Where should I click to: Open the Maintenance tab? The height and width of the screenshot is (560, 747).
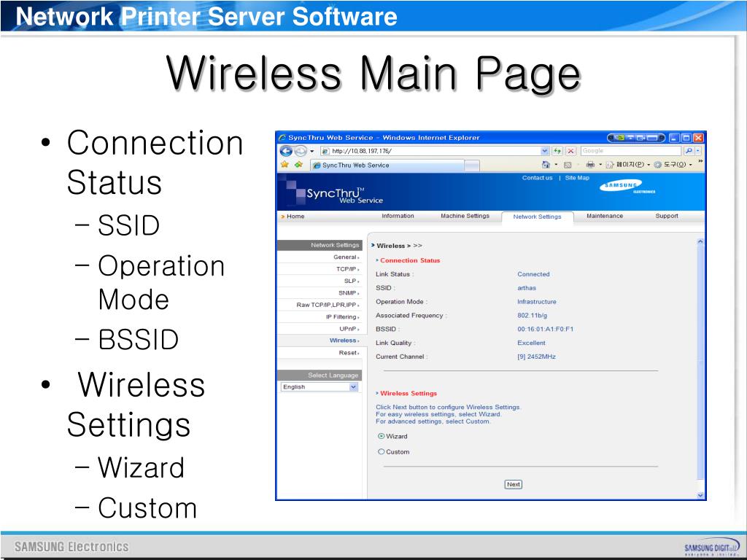605,216
